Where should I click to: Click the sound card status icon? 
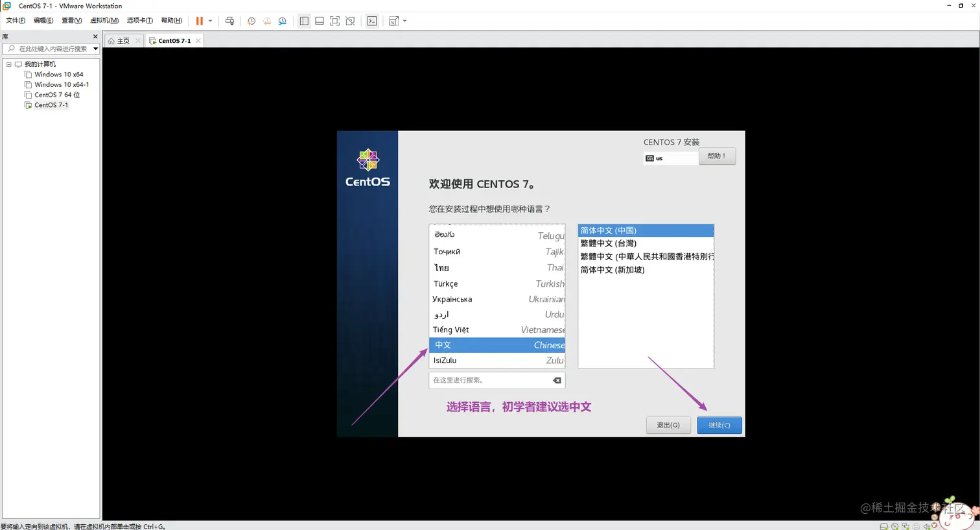click(927, 526)
